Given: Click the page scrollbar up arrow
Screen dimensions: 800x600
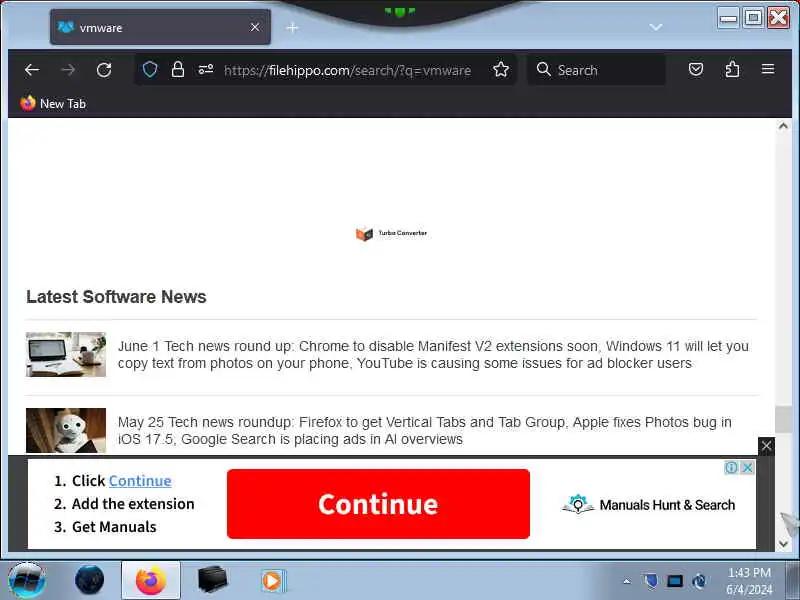Looking at the screenshot, I should [x=783, y=126].
